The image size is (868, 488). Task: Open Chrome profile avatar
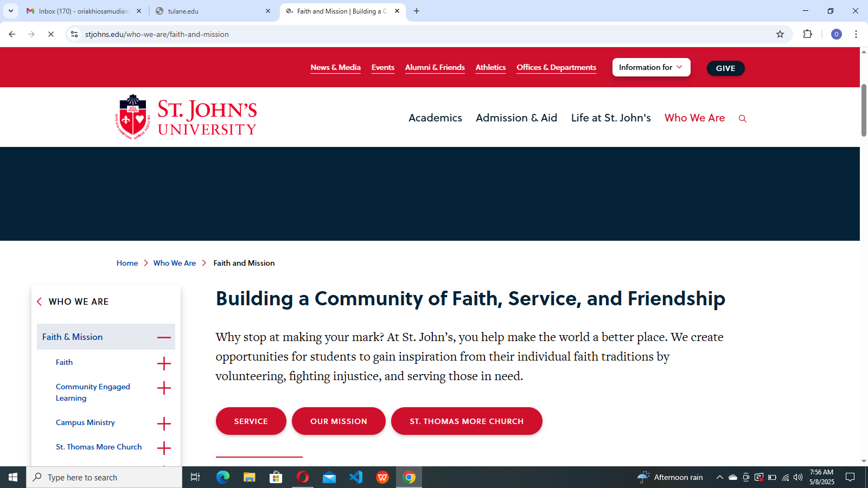[x=837, y=34]
